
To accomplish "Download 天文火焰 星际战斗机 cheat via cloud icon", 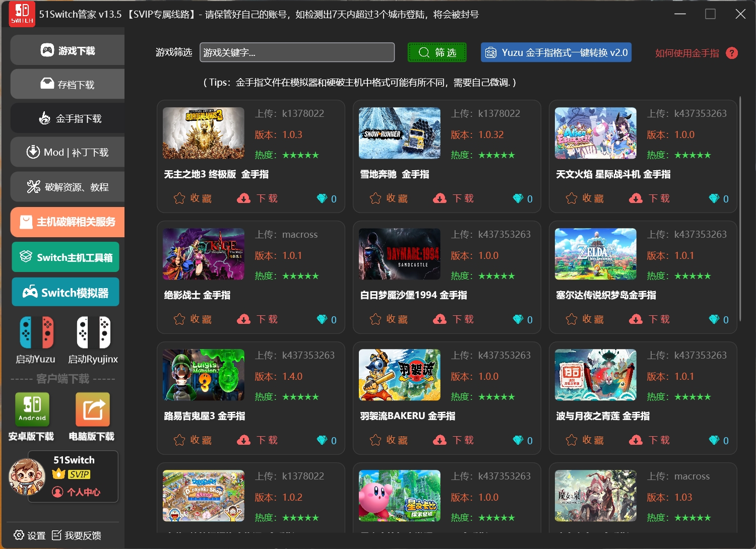I will point(636,198).
